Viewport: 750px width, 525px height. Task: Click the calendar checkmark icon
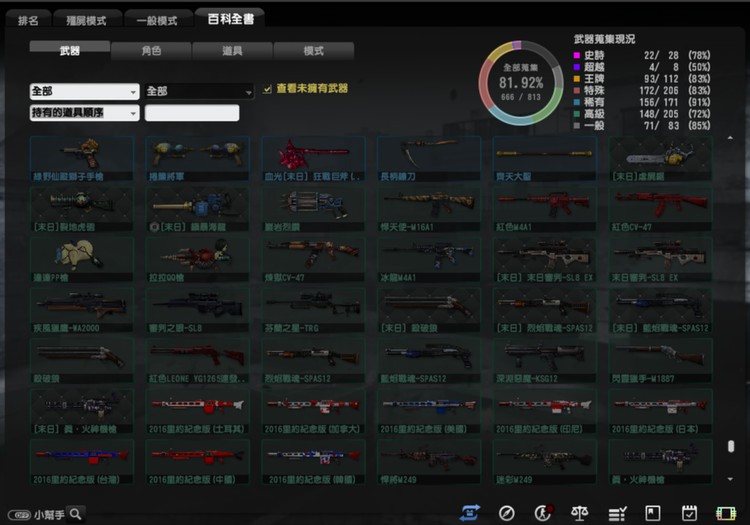(x=689, y=514)
